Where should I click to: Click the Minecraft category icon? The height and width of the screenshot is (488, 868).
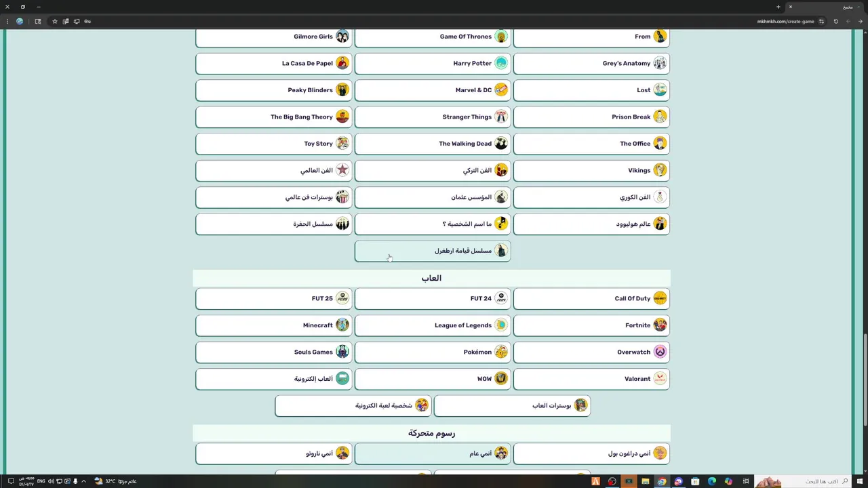342,325
